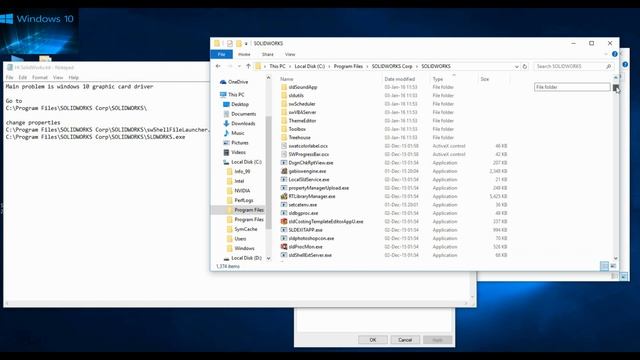The height and width of the screenshot is (360, 640).
Task: Select the swScheduler folder
Action: (x=302, y=104)
